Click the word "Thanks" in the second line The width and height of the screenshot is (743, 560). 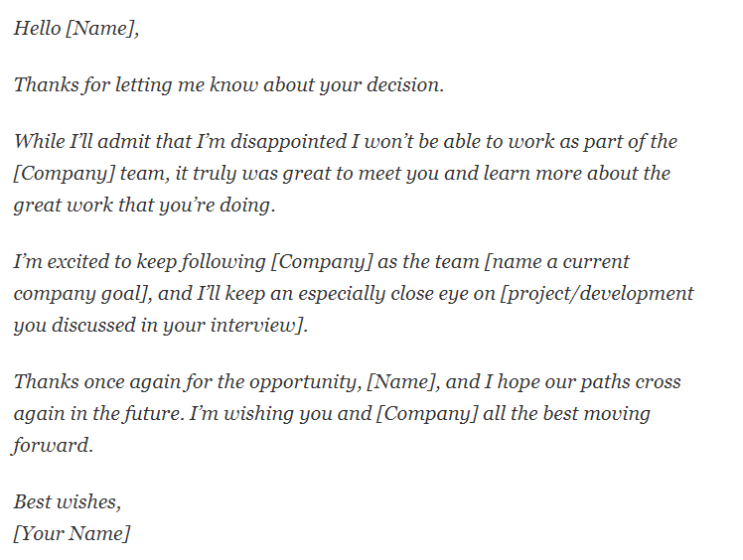point(46,84)
